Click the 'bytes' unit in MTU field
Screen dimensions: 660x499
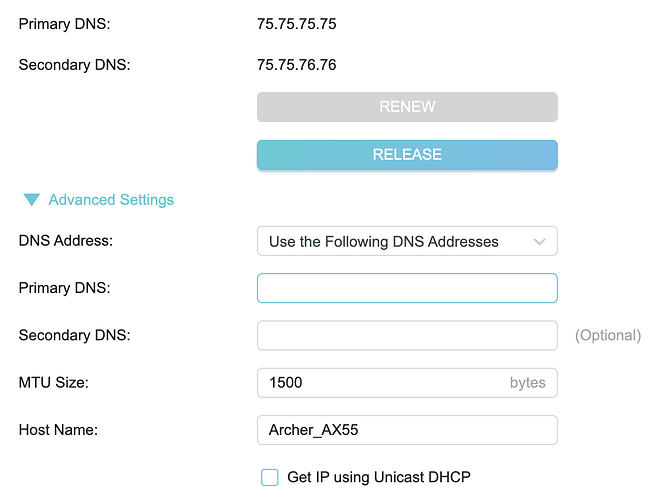click(x=527, y=382)
